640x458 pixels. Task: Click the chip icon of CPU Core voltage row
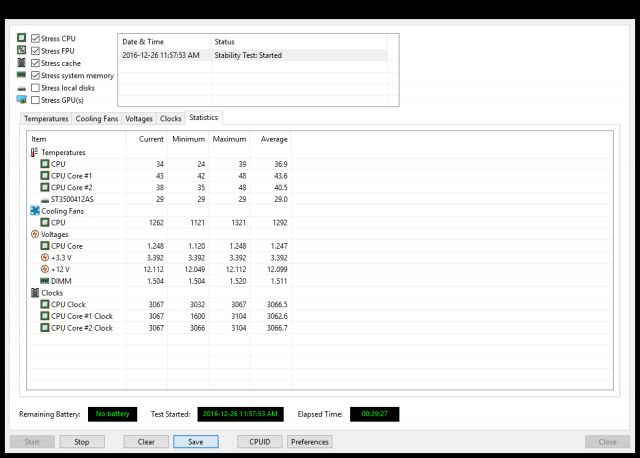pos(44,246)
